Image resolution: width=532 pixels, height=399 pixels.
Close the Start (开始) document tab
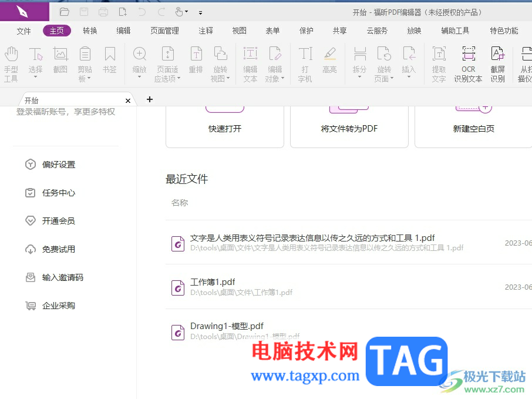pos(128,100)
